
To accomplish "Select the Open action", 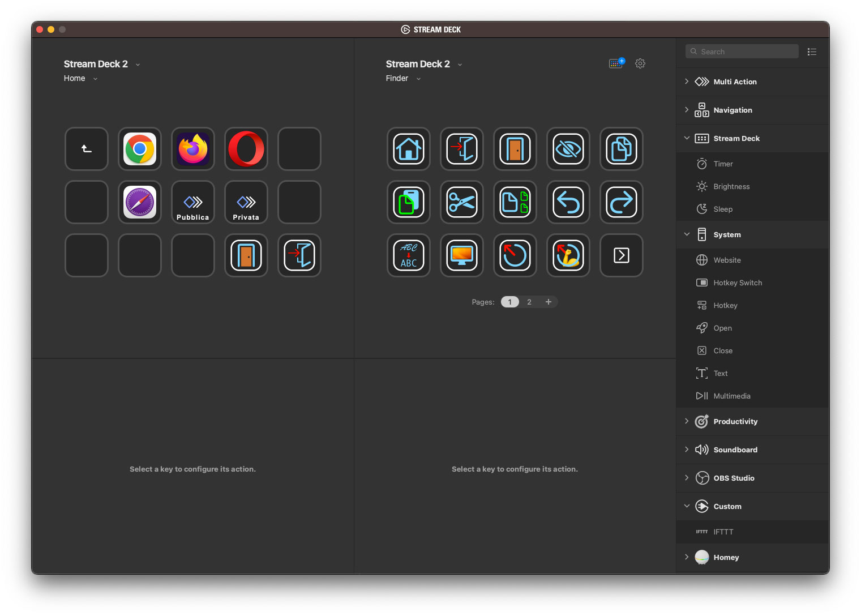I will 753,328.
